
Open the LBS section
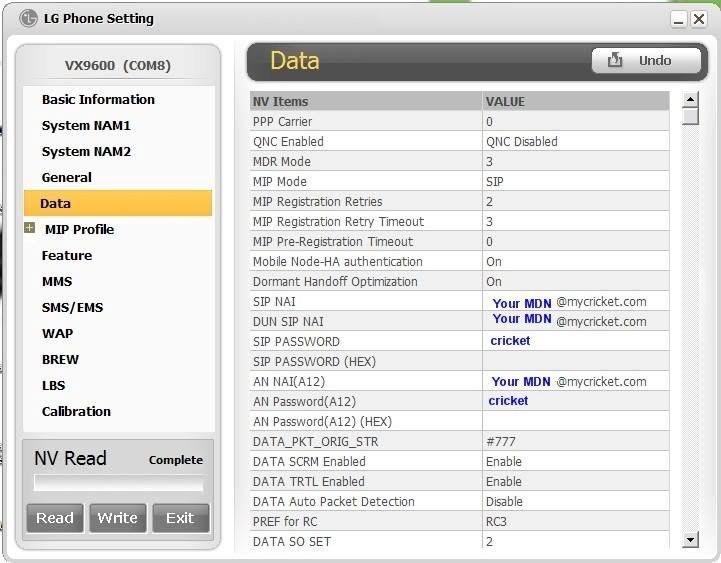click(53, 385)
